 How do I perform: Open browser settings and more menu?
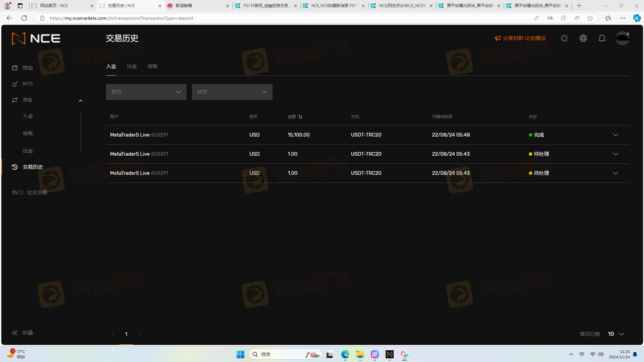click(623, 18)
